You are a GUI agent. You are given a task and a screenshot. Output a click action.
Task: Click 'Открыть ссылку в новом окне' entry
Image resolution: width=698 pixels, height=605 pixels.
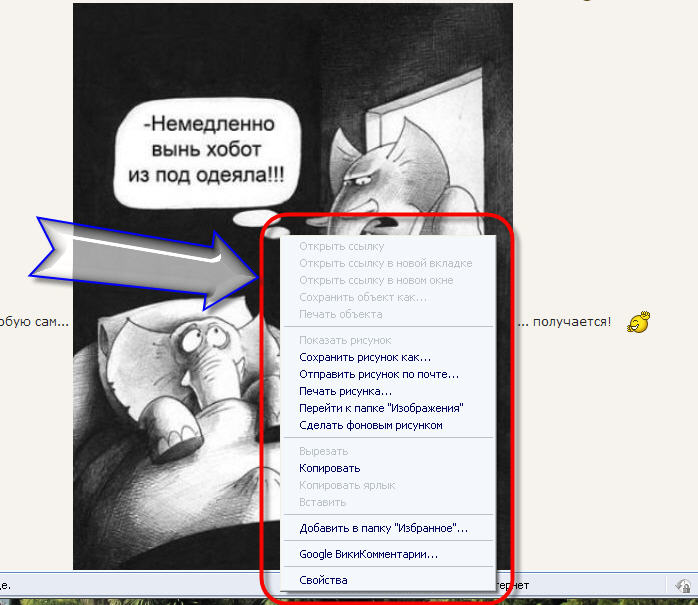pos(388,280)
